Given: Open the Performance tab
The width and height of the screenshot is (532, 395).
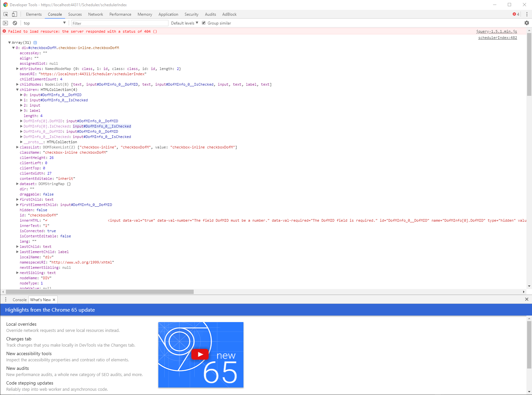Looking at the screenshot, I should pos(120,14).
